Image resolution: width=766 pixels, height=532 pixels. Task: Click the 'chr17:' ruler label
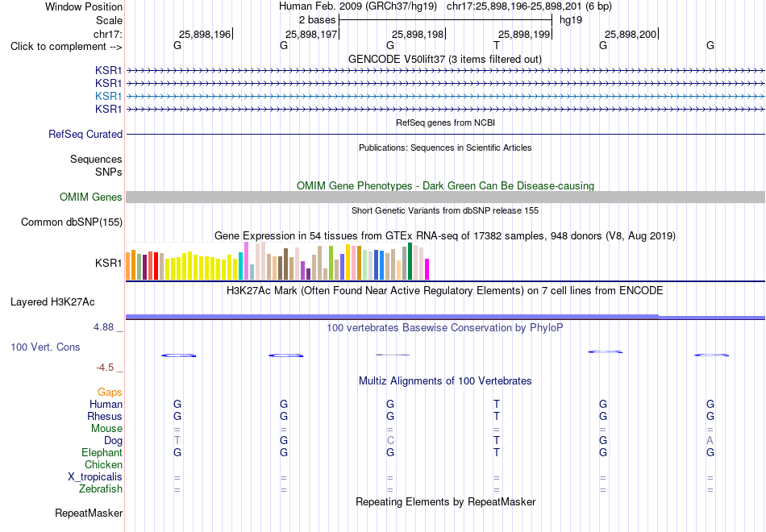[108, 34]
